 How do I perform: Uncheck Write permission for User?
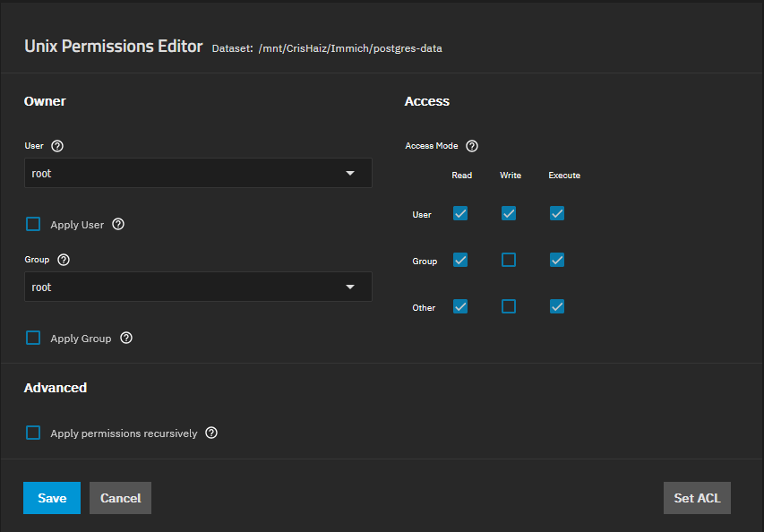click(509, 213)
